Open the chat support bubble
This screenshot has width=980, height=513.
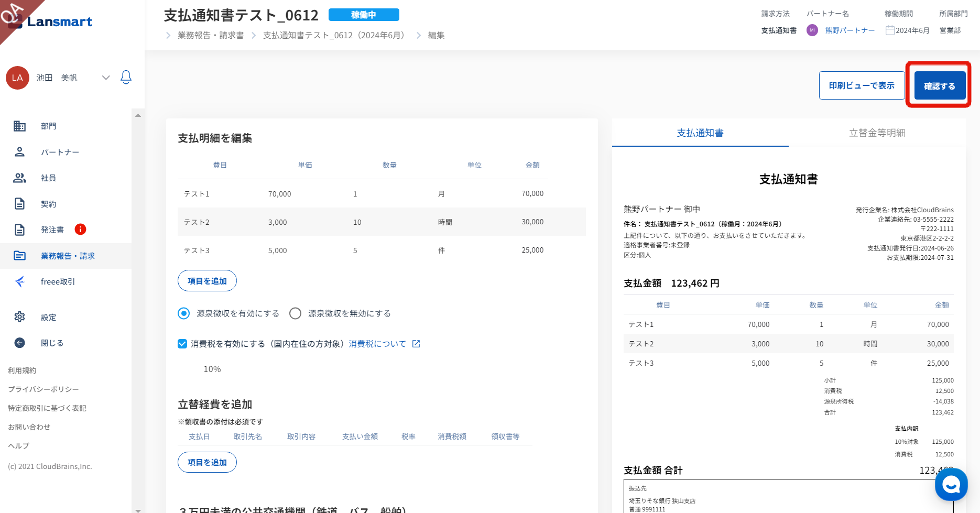pyautogui.click(x=951, y=485)
